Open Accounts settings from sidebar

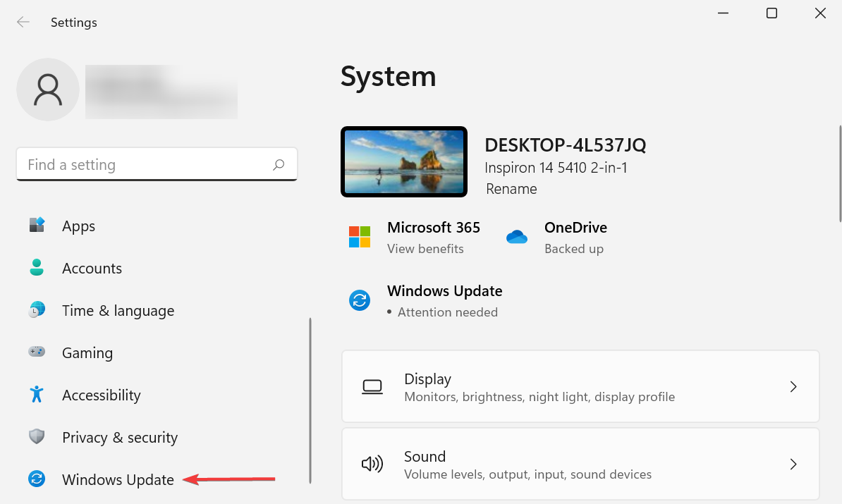[92, 268]
